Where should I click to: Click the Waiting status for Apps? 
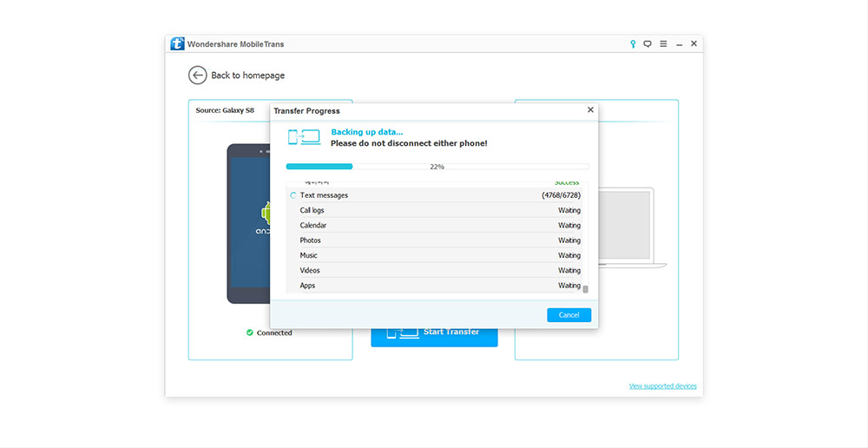click(569, 285)
